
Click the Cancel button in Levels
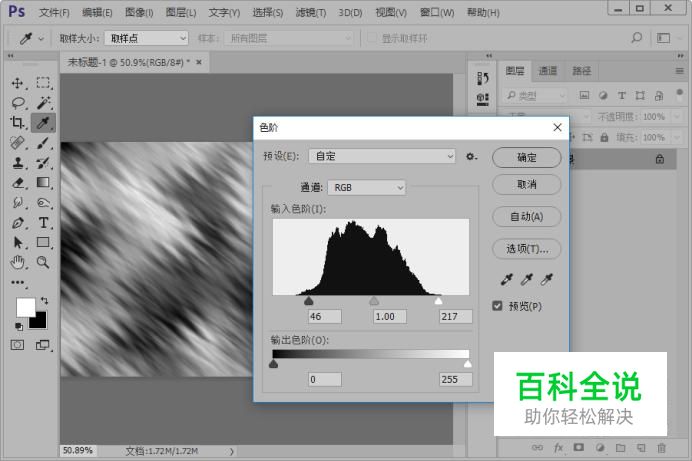click(x=527, y=184)
